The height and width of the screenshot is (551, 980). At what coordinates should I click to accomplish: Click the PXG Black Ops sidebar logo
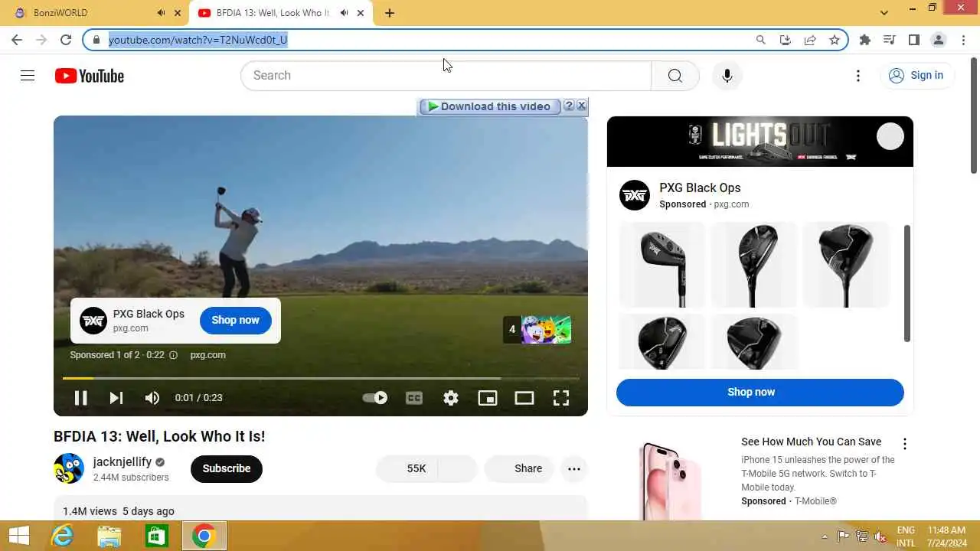click(635, 196)
